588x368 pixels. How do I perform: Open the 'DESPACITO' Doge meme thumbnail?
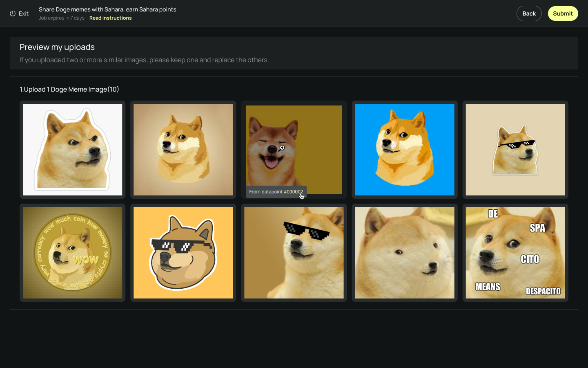coord(515,253)
